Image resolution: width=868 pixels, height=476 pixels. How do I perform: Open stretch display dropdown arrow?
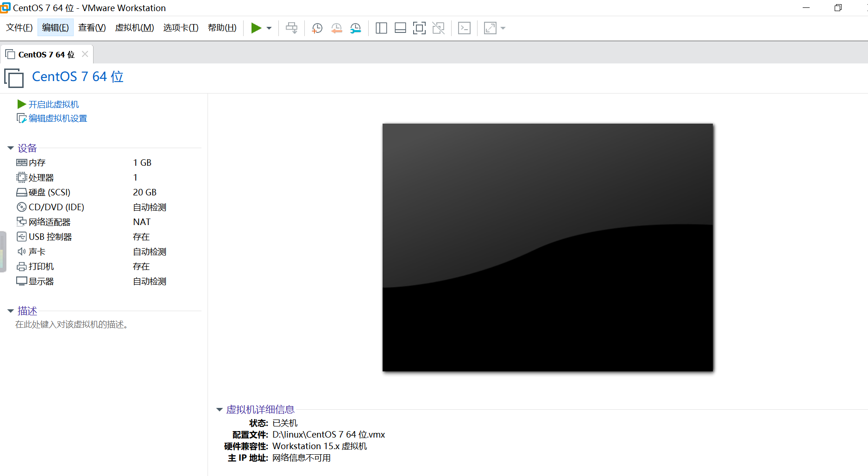tap(503, 28)
